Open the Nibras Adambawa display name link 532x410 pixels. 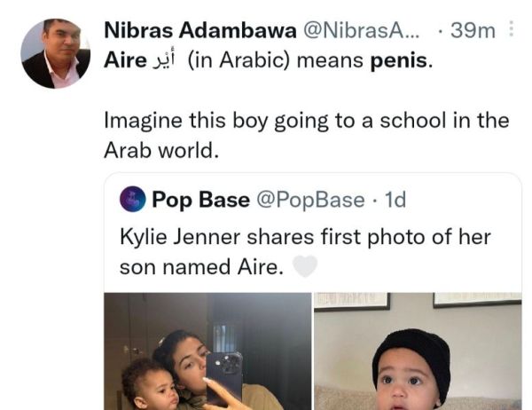[x=200, y=30]
